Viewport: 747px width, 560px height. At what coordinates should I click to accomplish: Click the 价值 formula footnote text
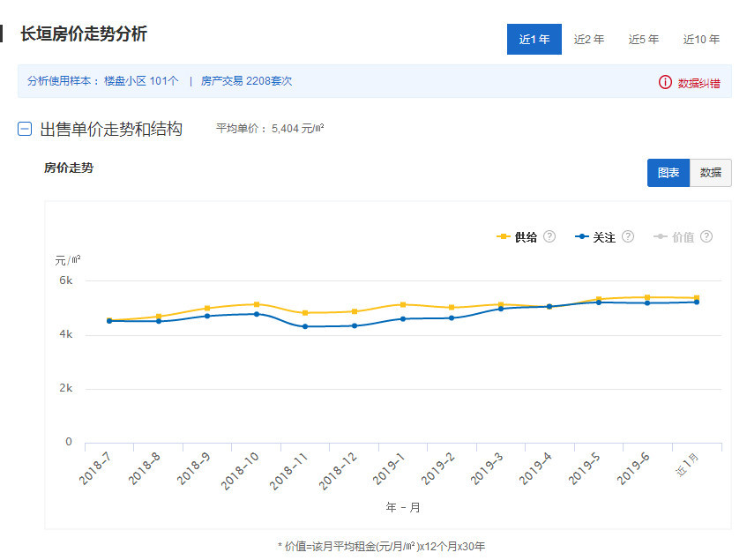point(381,546)
